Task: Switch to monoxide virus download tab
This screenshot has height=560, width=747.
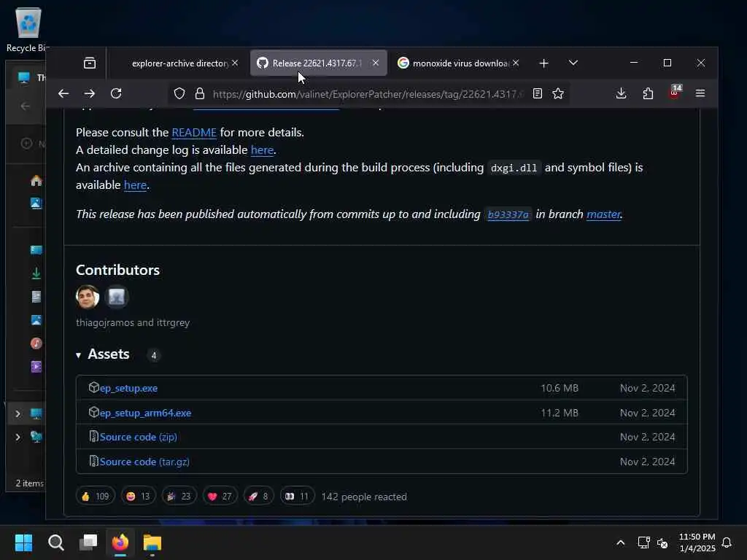Action: pyautogui.click(x=460, y=63)
